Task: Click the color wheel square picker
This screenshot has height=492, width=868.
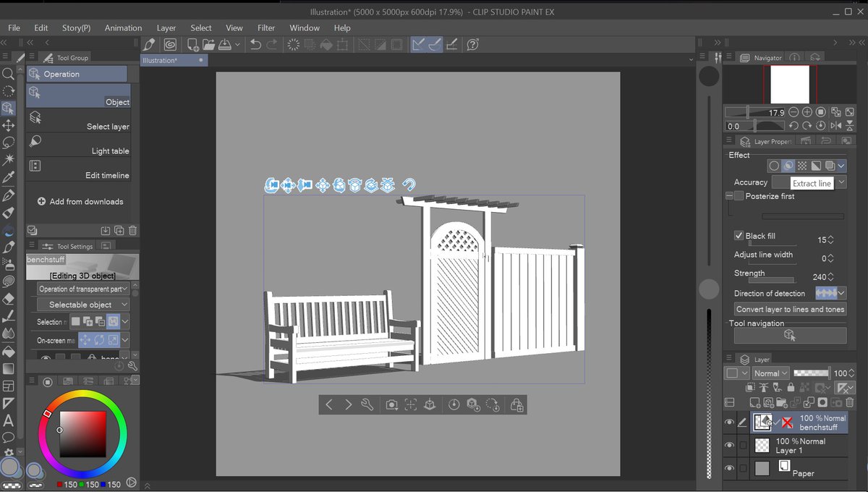Action: pos(82,434)
